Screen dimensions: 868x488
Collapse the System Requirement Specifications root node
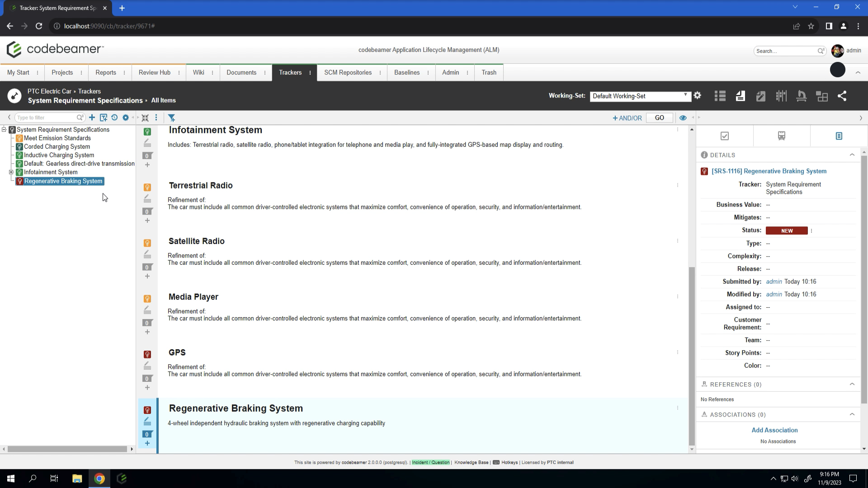4,130
